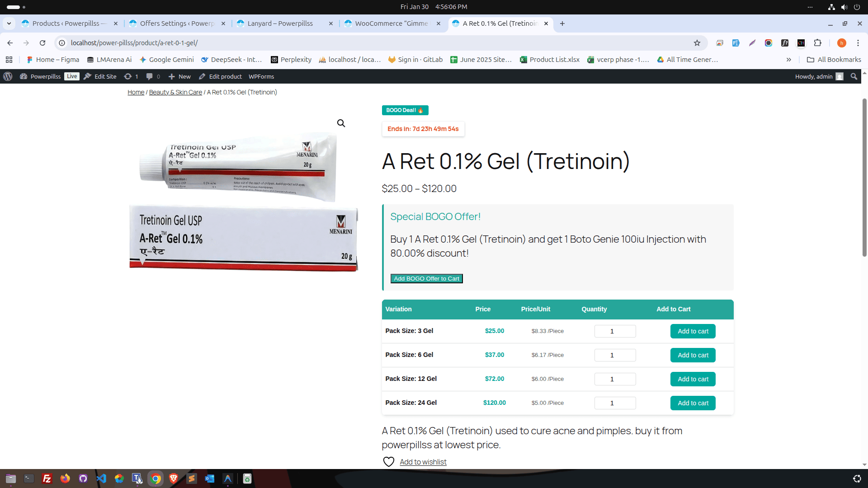Open Chrome's three-dot menu
The width and height of the screenshot is (868, 488).
[858, 43]
